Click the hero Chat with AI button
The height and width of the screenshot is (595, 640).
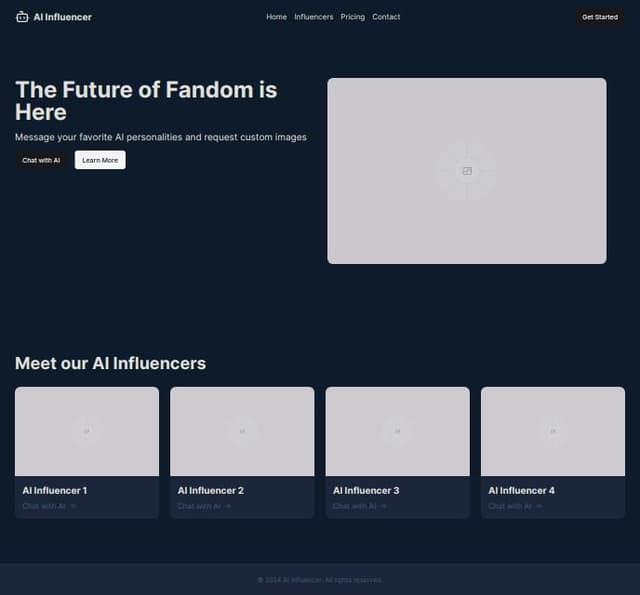tap(41, 160)
